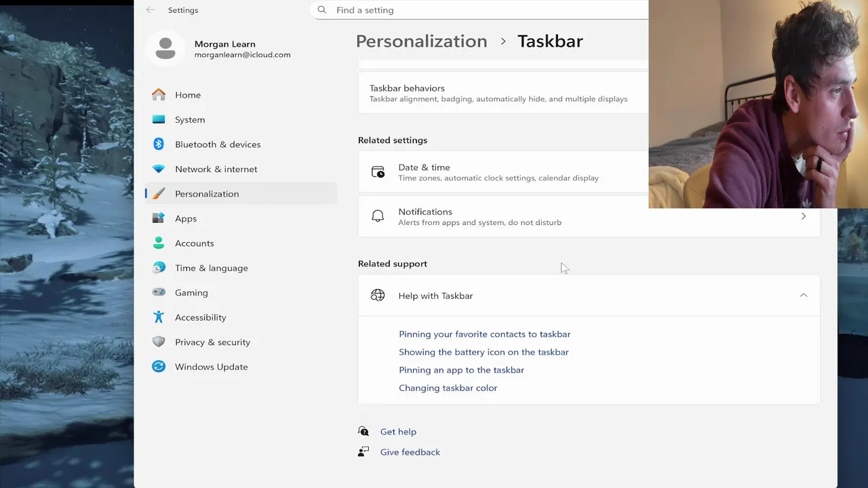Open the Changing taskbar color link
The image size is (868, 488).
(x=448, y=388)
